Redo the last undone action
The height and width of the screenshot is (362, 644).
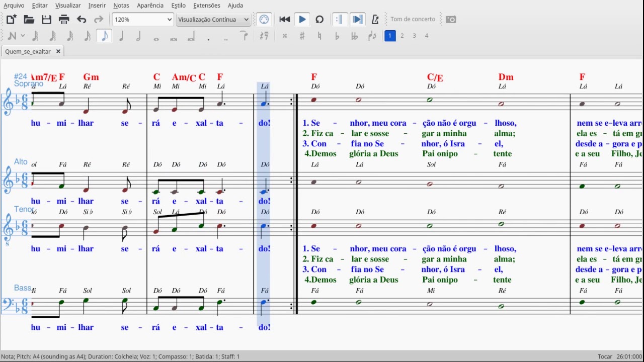(x=99, y=20)
